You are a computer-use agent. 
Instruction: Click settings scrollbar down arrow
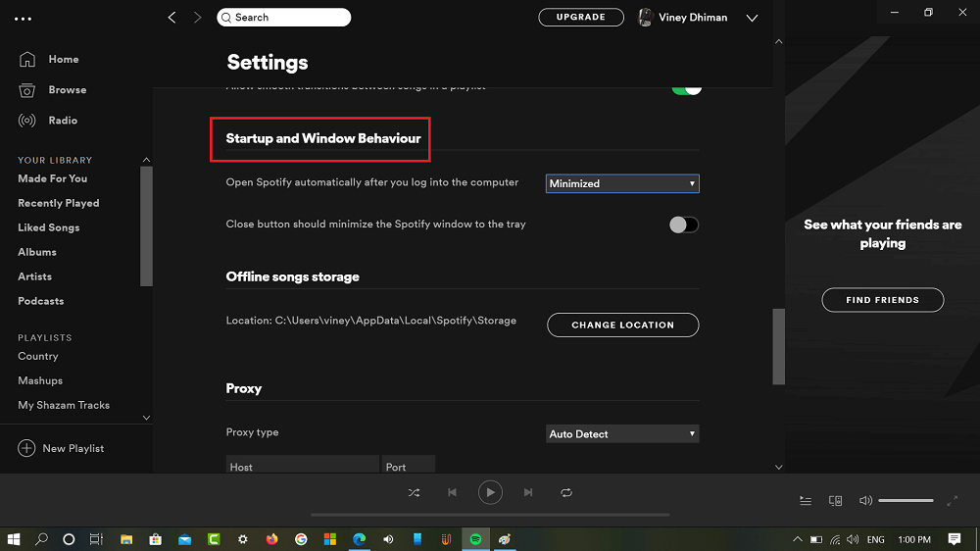click(779, 468)
